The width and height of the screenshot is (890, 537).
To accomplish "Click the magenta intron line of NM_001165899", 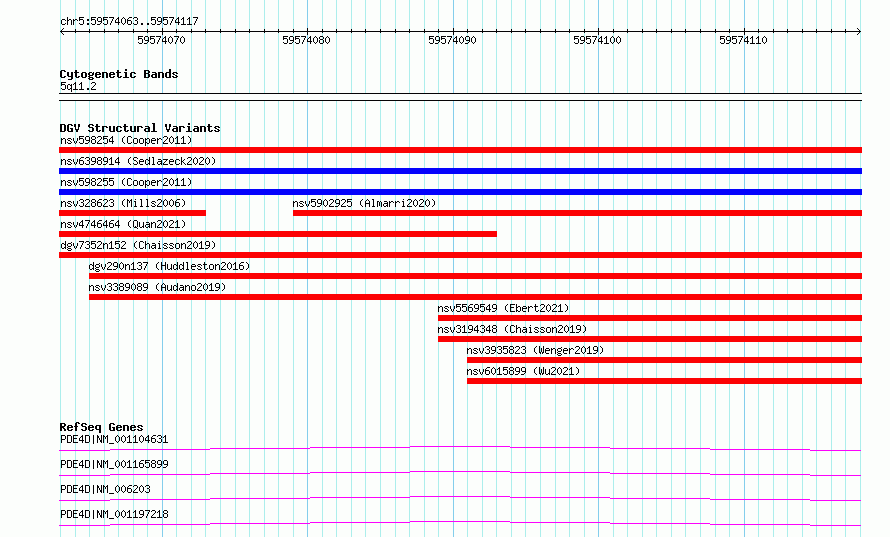I will (460, 473).
